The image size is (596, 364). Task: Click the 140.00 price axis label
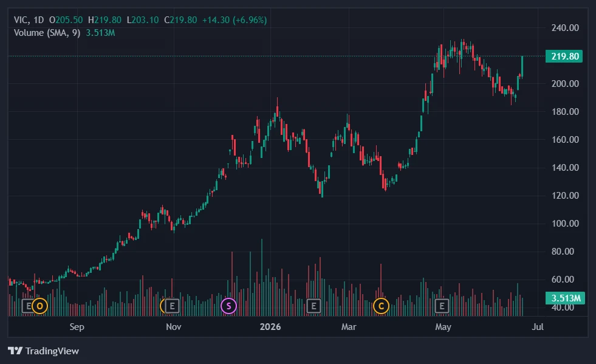coord(565,168)
